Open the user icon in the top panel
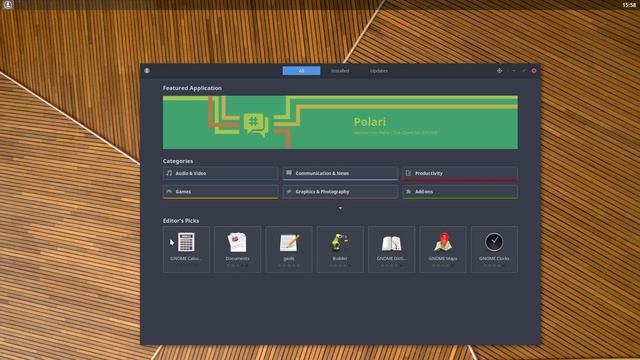Screen dimensions: 640x360 pos(8,4)
